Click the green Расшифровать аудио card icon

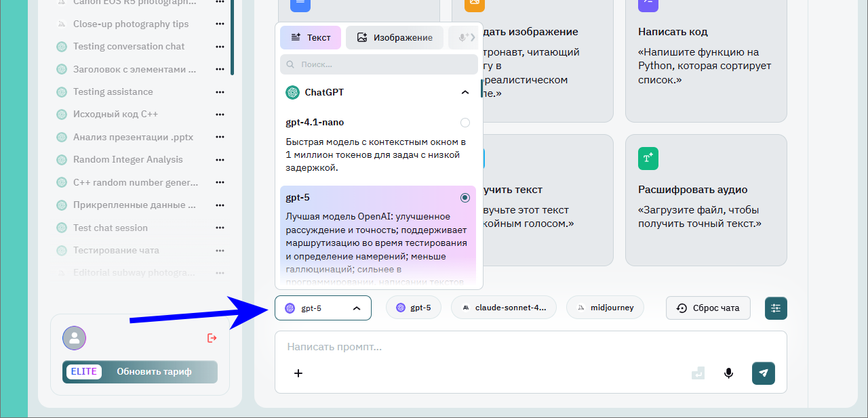(x=648, y=159)
